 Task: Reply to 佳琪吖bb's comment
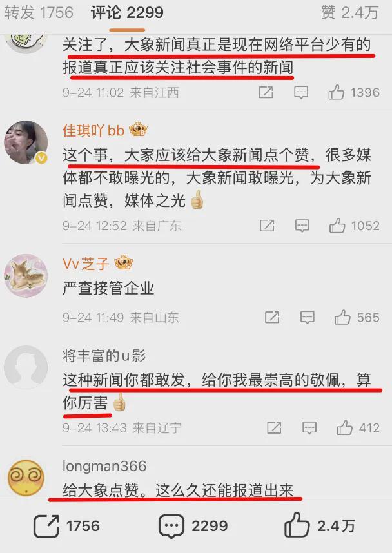[x=302, y=226]
